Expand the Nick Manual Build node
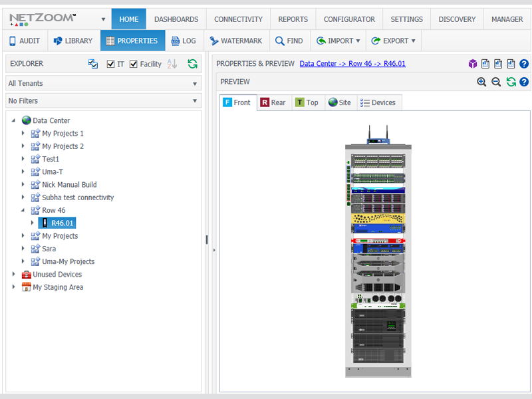The image size is (532, 399). click(23, 184)
